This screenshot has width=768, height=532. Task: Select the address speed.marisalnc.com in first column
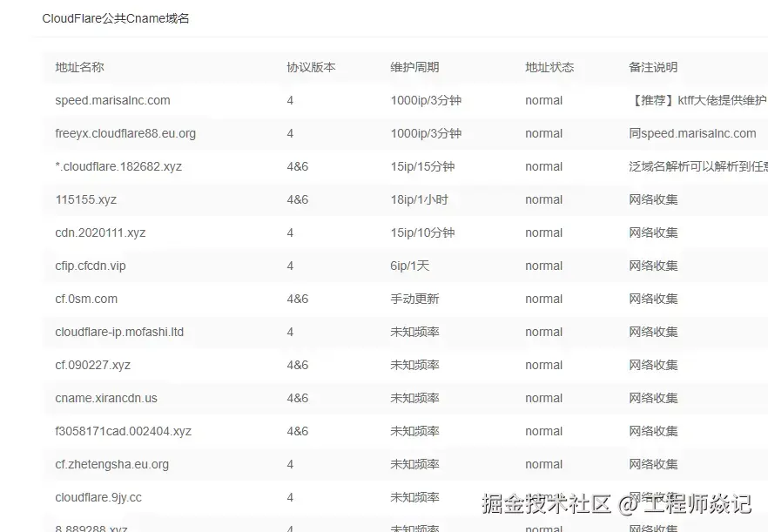click(112, 100)
